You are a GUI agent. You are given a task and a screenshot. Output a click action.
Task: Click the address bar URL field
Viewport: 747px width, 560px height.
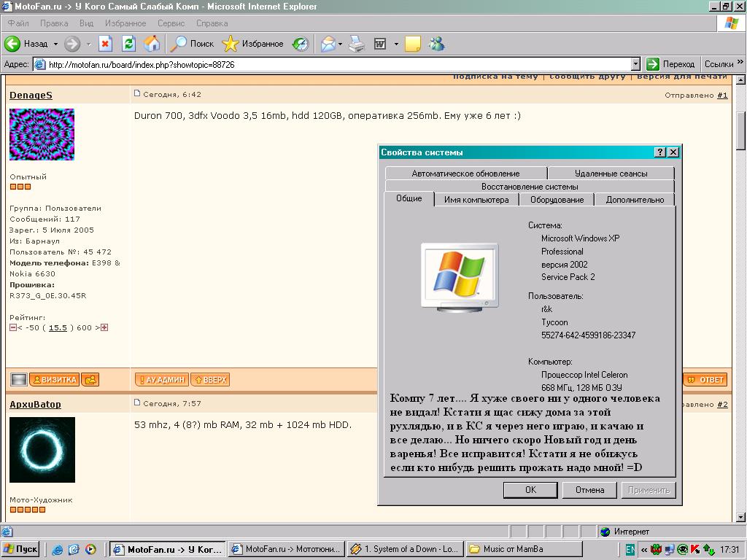(x=337, y=64)
